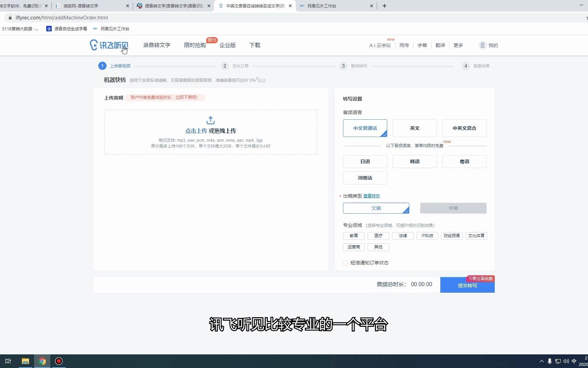Open 限时抢购 menu item
This screenshot has height=368, width=588.
195,45
